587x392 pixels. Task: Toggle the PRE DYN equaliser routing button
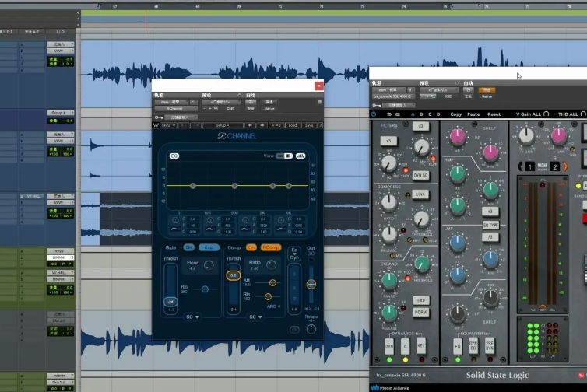coord(489,347)
